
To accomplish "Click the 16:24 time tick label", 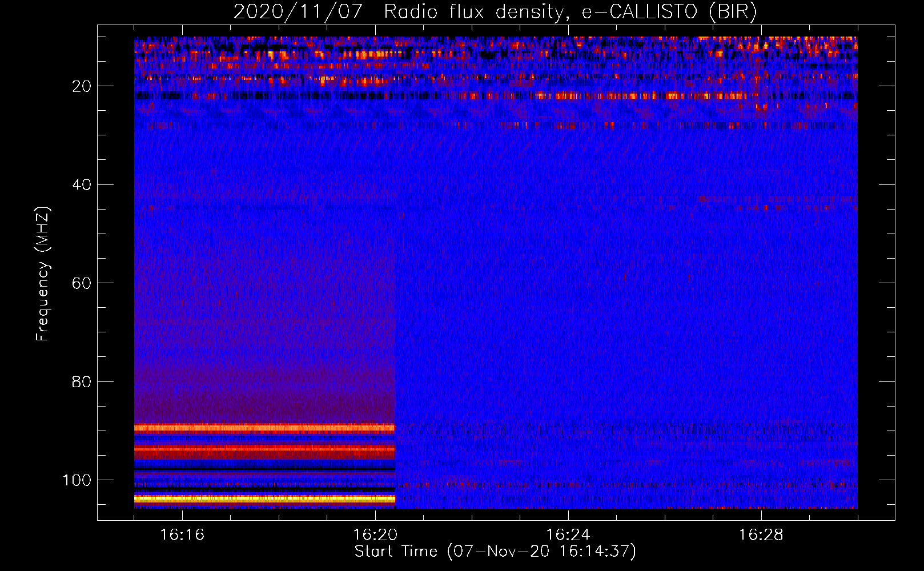I will coord(568,535).
